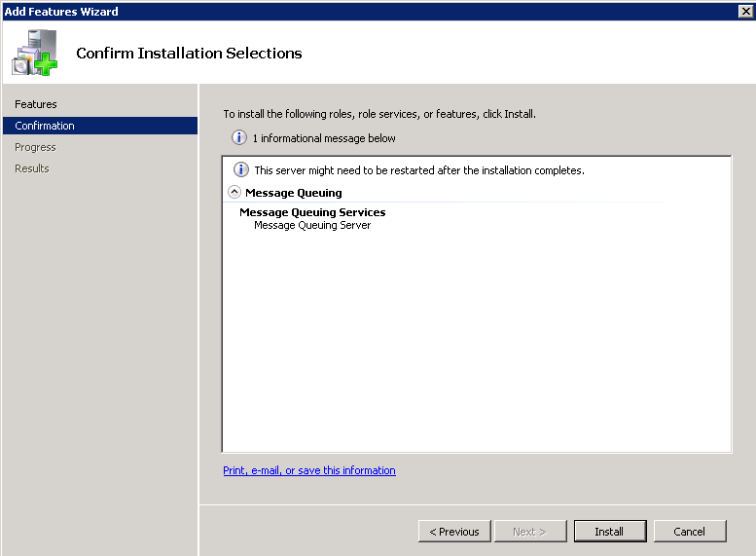
Task: Select the Features step in the sidebar
Action: coord(36,104)
